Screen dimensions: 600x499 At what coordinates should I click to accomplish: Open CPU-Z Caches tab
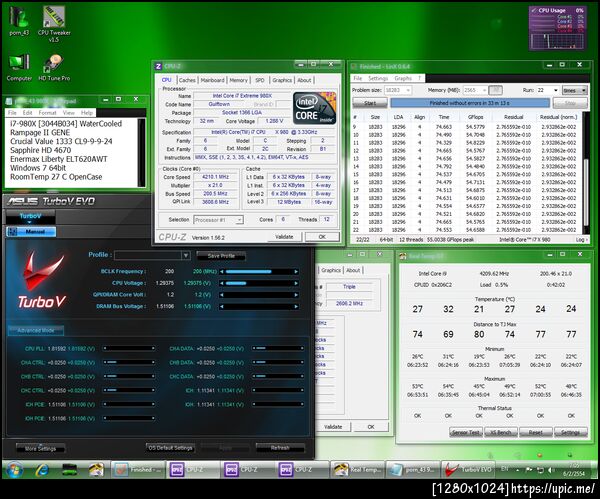pos(187,80)
